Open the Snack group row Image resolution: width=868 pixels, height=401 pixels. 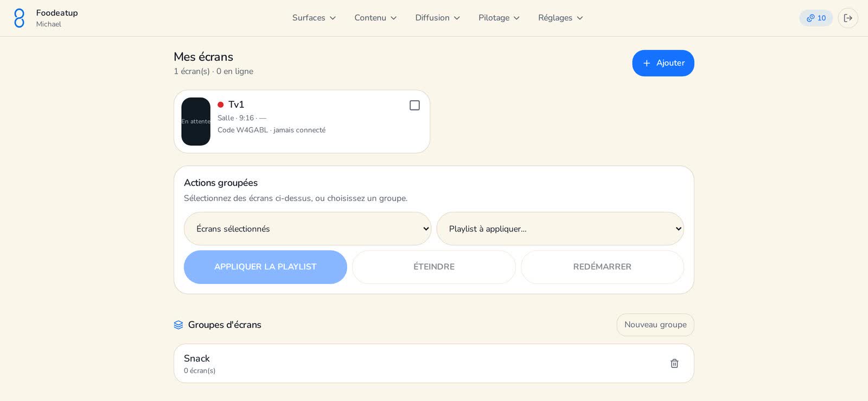(434, 364)
